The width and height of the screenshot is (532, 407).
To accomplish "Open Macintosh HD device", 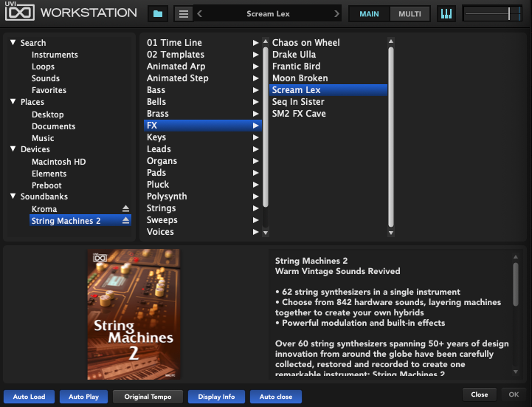I will coord(59,162).
